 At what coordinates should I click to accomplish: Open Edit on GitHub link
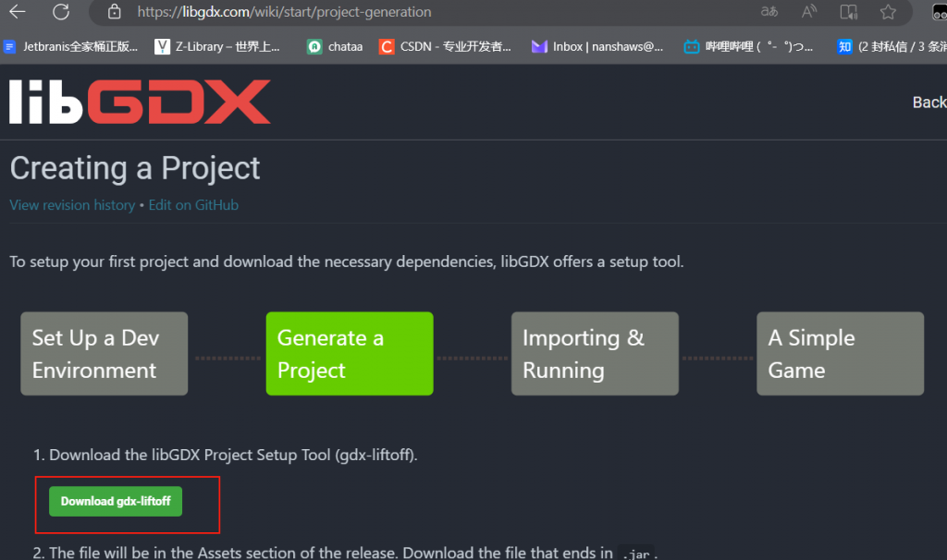point(193,205)
